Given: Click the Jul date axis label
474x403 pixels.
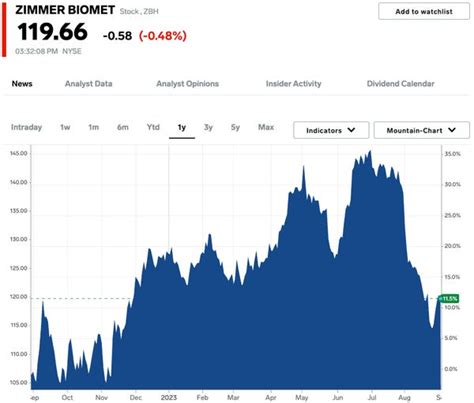Looking at the screenshot, I should pos(372,398).
